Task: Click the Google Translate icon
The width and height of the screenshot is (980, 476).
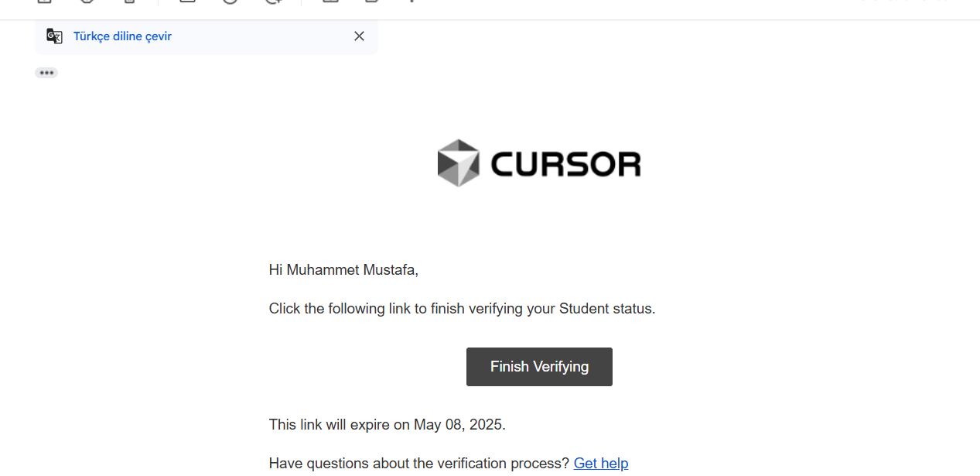Action: coord(54,36)
